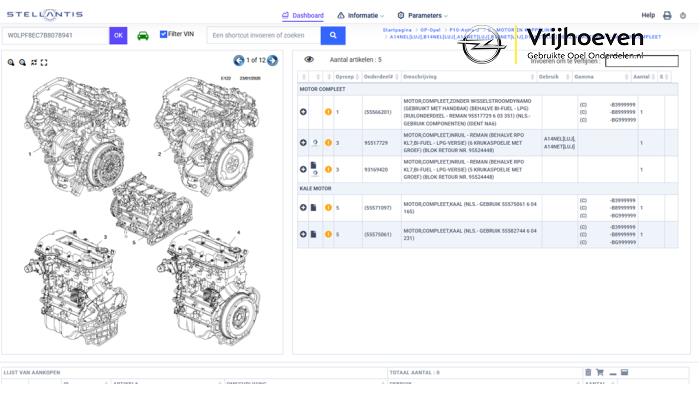Add part 55571097 with plus icon
700x394 pixels.
click(303, 207)
